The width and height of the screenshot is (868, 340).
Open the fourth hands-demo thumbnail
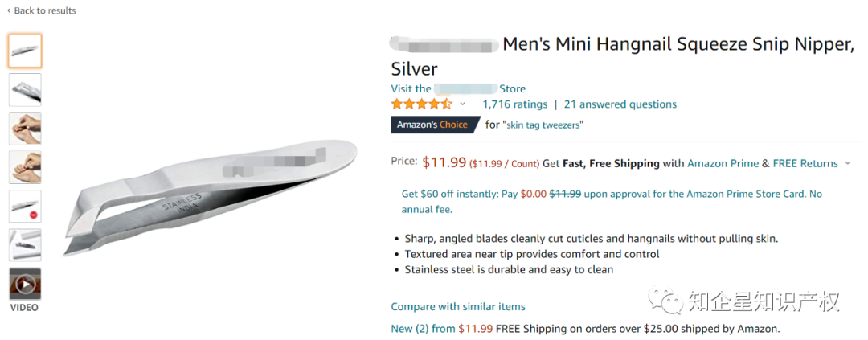[25, 167]
